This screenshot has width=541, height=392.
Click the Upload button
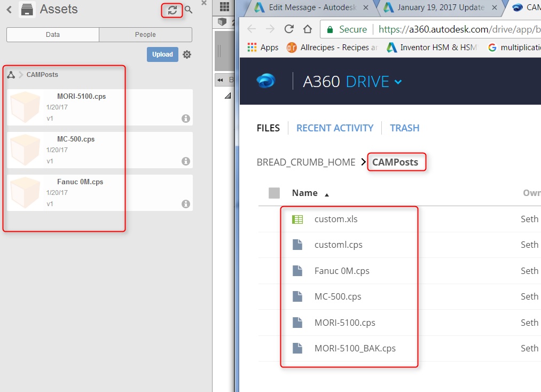[x=162, y=54]
